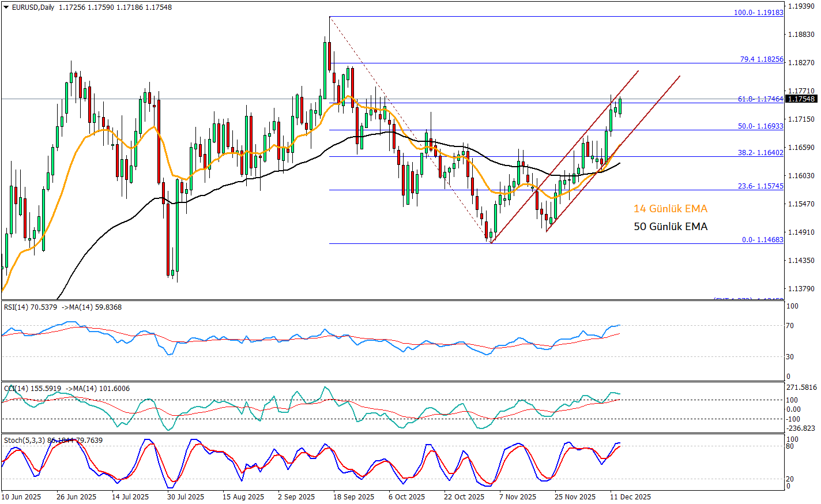Click the 61.8 Fibonacci label 1.17464
821x504 pixels.
point(760,99)
